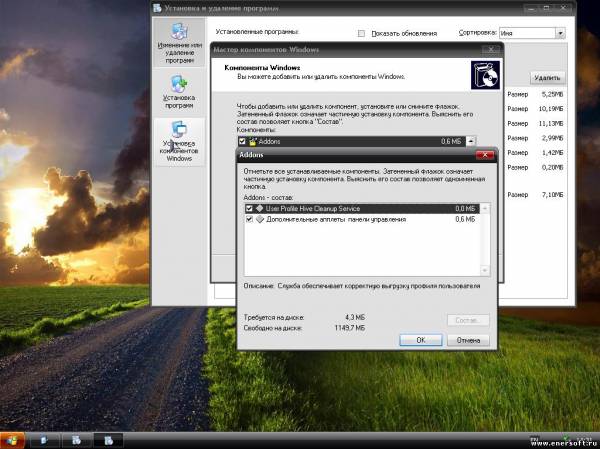The image size is (600, 449).
Task: Uncheck Дополнительные апплеты панели управления checkbox
Action: (249, 219)
